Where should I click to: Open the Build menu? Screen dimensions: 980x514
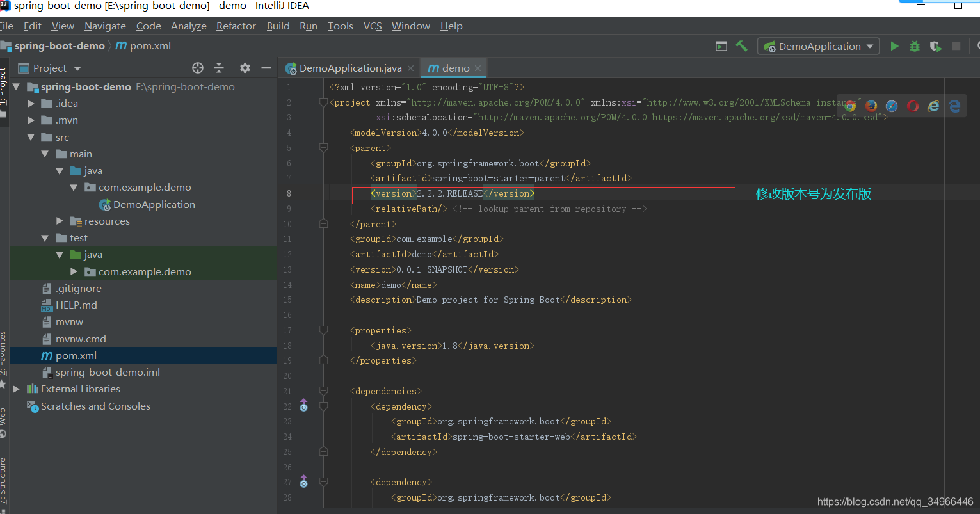tap(278, 26)
